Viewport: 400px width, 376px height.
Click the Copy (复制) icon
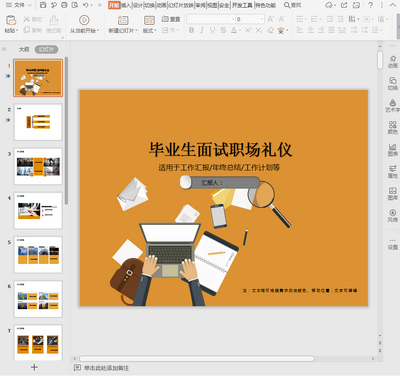(x=27, y=30)
